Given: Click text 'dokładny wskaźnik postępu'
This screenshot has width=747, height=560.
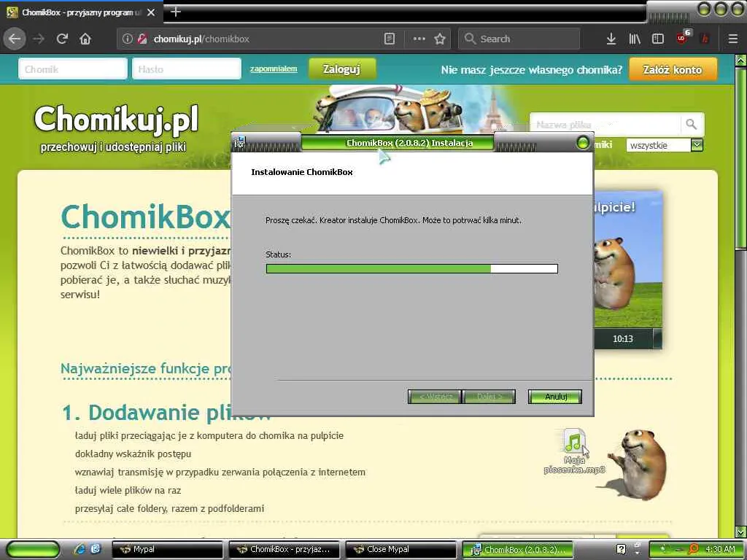Looking at the screenshot, I should [x=133, y=454].
